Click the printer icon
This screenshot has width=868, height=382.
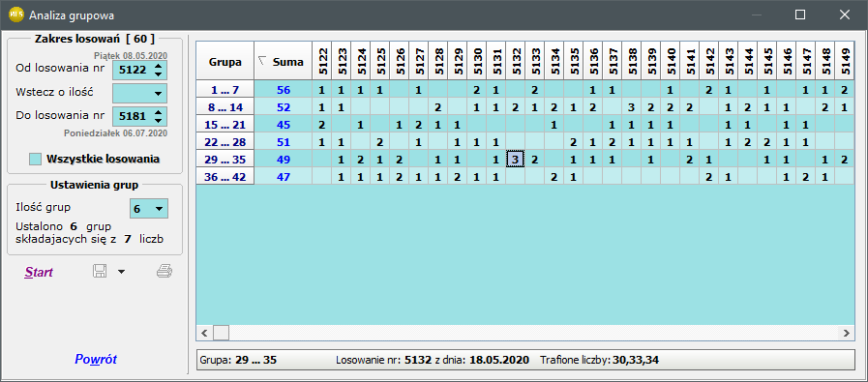165,272
